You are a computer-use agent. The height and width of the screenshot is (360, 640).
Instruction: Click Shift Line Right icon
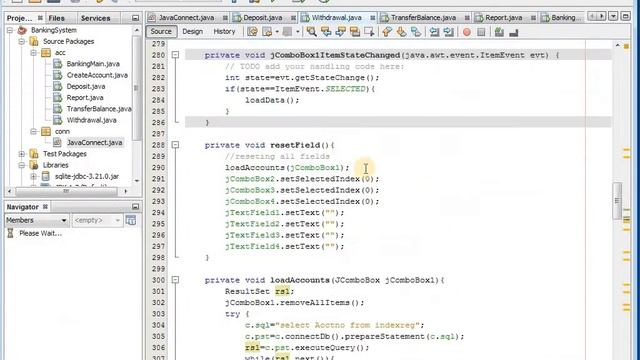449,32
